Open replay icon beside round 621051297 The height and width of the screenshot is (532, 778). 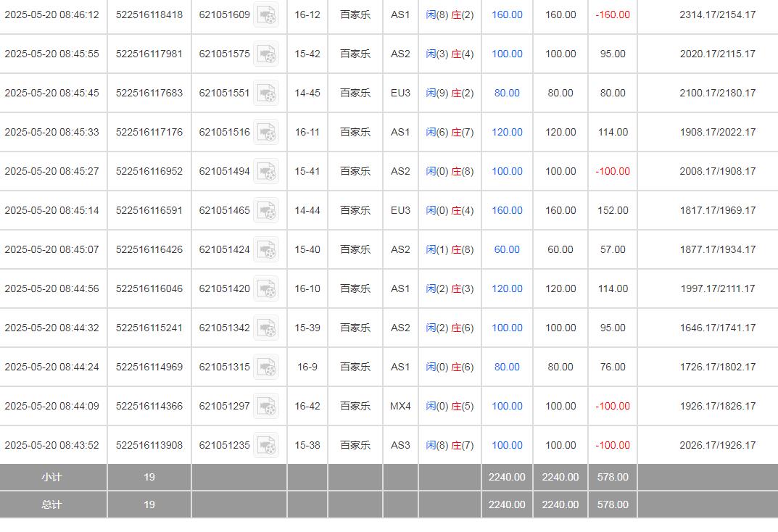(x=266, y=406)
